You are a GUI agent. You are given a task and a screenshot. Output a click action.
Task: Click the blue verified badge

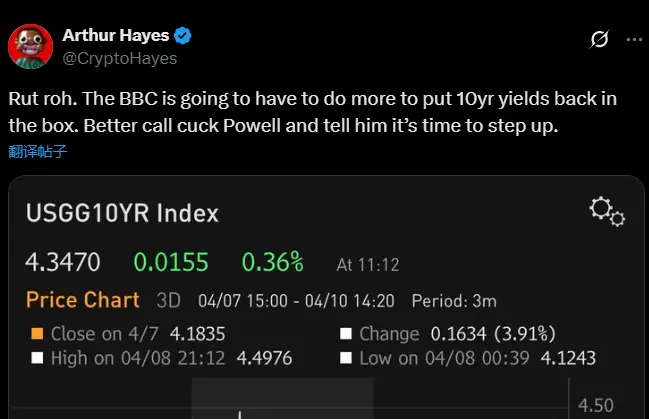(183, 37)
